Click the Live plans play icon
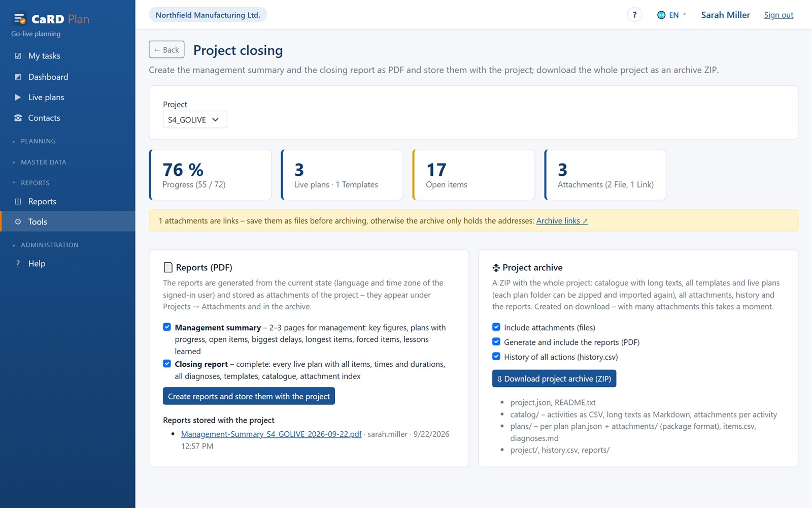 [18, 97]
